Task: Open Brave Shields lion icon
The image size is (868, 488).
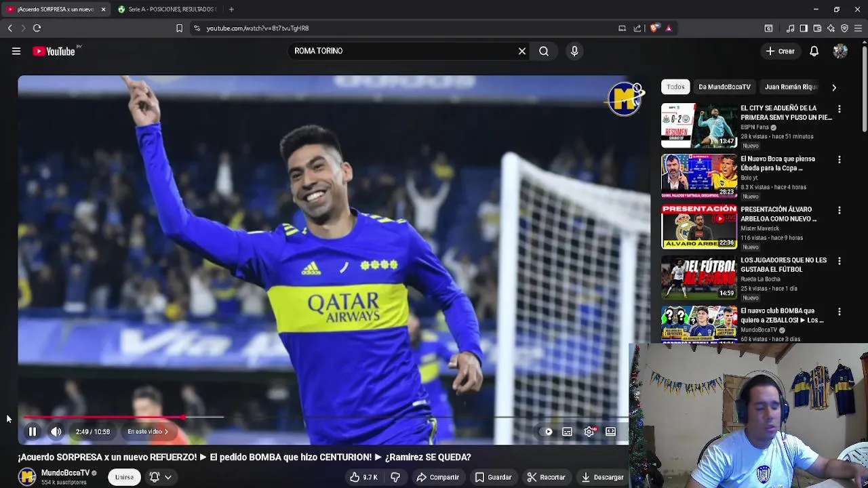Action: (654, 28)
